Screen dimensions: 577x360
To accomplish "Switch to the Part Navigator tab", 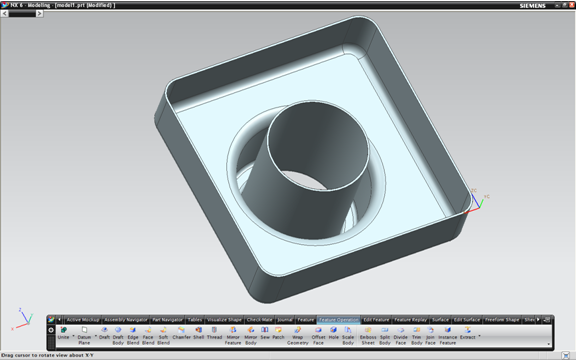I will click(x=167, y=320).
